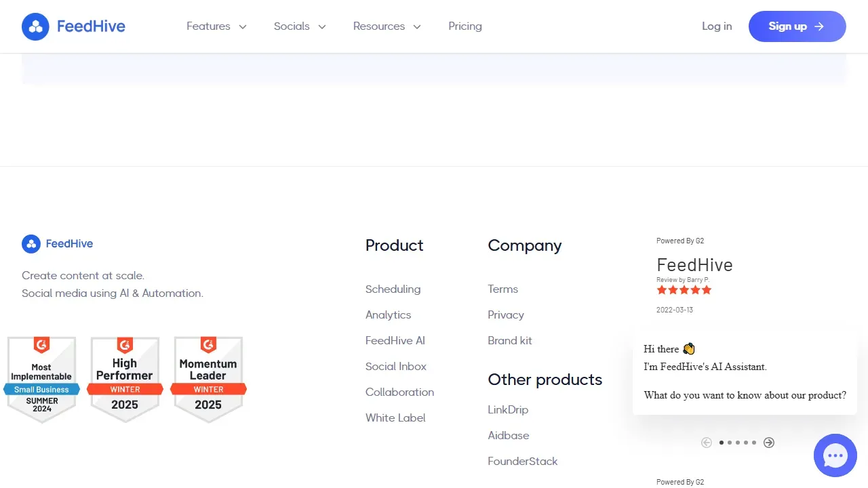Expand the Resources dropdown menu
Screen dimensions: 868x488
click(387, 26)
